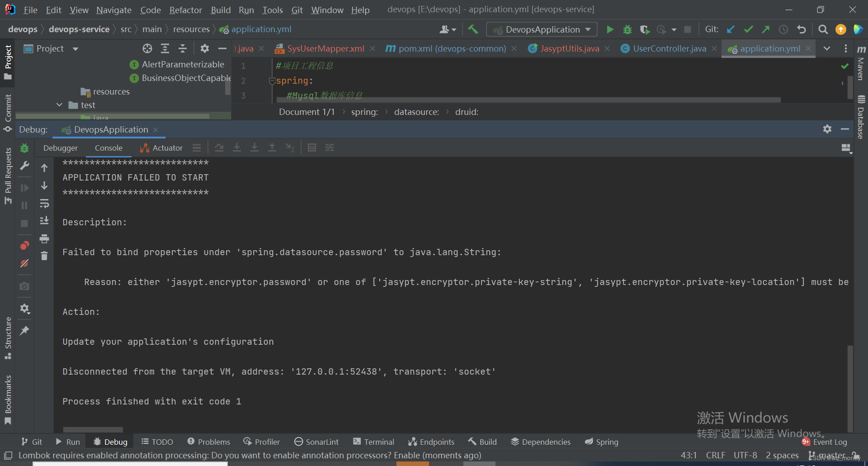Viewport: 868px width, 466px height.
Task: Open the SysUserMapper.xml editor tab
Action: [325, 48]
